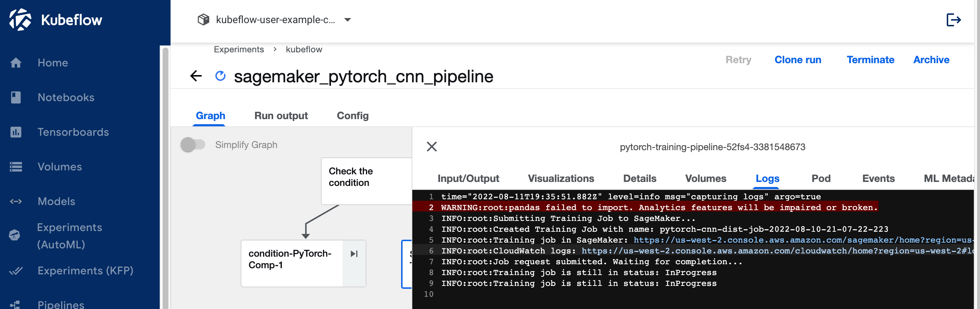Image resolution: width=980 pixels, height=309 pixels.
Task: Open the kubeflow breadcrumb link
Action: tap(304, 49)
